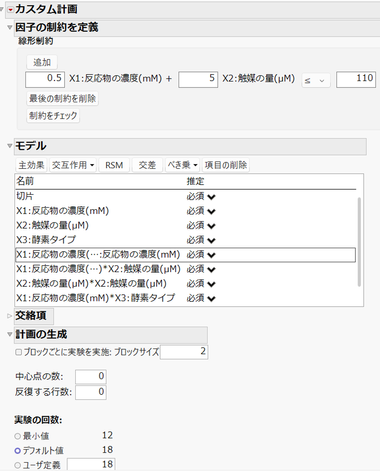
Task: Click the 名前 column header
Action: pos(25,181)
